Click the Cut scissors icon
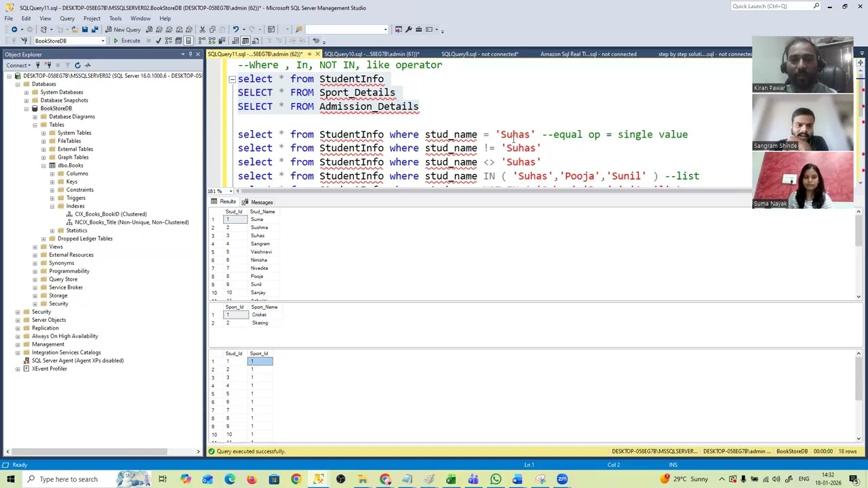 202,29
